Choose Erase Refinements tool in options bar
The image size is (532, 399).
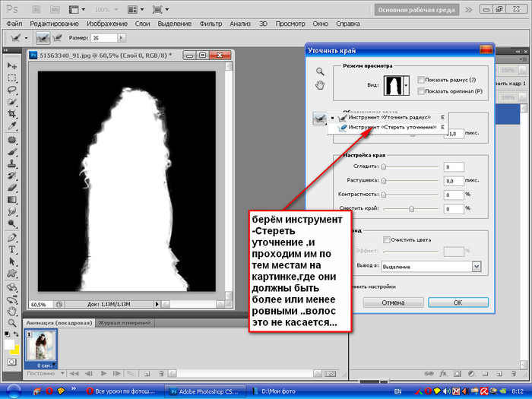click(57, 38)
